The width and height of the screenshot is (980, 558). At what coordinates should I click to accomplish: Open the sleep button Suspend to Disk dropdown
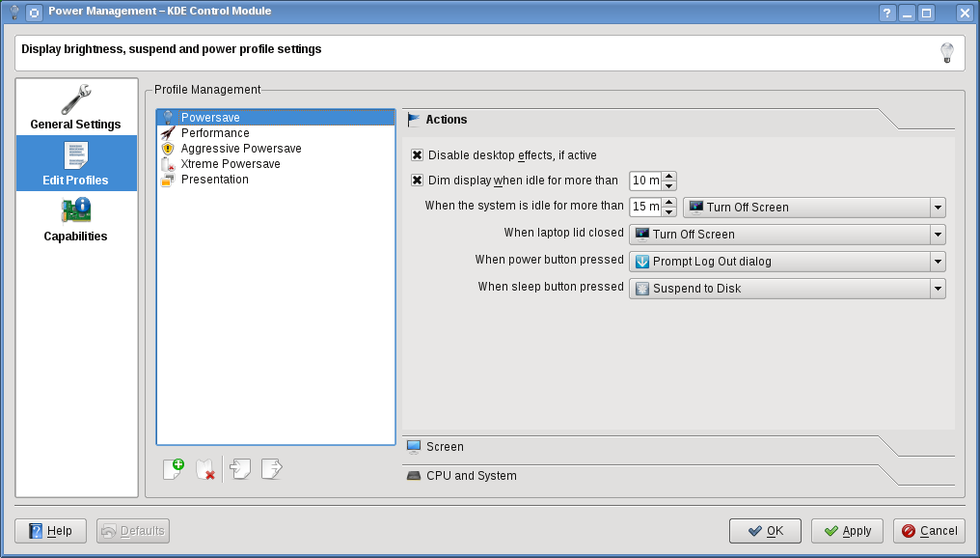[787, 289]
